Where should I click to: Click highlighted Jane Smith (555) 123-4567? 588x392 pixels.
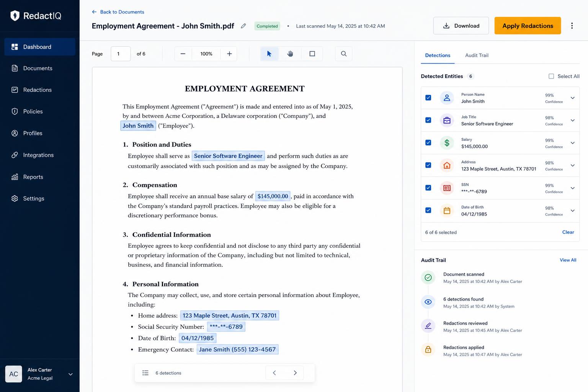237,350
